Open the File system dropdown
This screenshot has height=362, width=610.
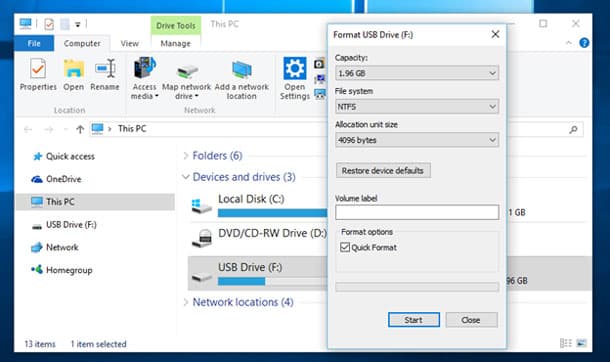click(x=417, y=107)
